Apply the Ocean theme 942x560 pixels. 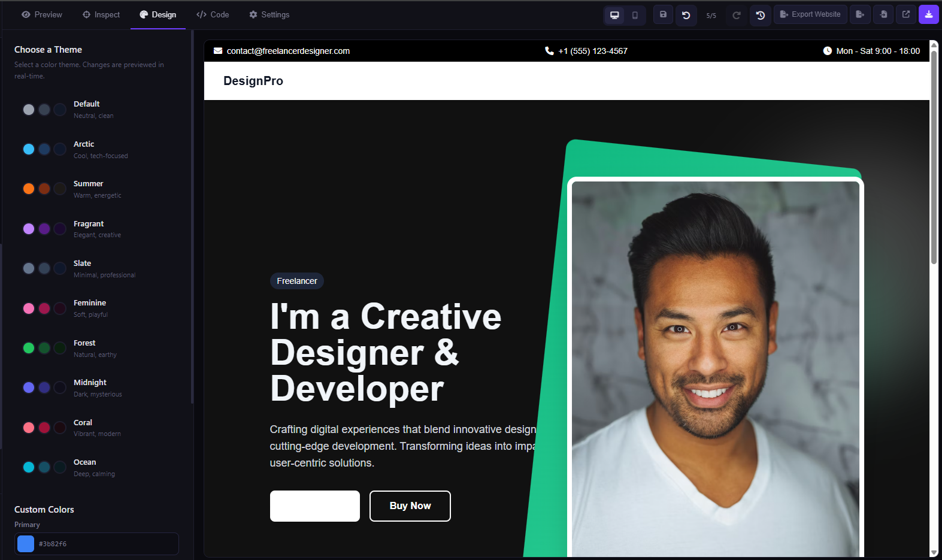(96, 468)
